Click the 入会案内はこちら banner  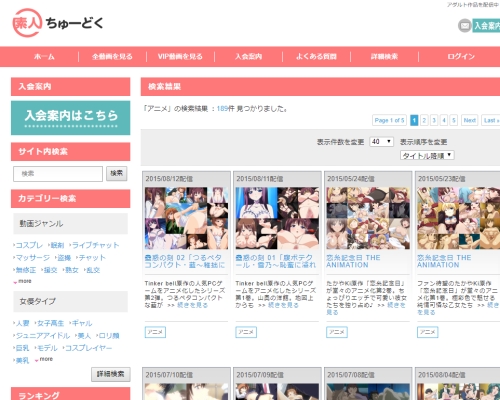point(71,118)
